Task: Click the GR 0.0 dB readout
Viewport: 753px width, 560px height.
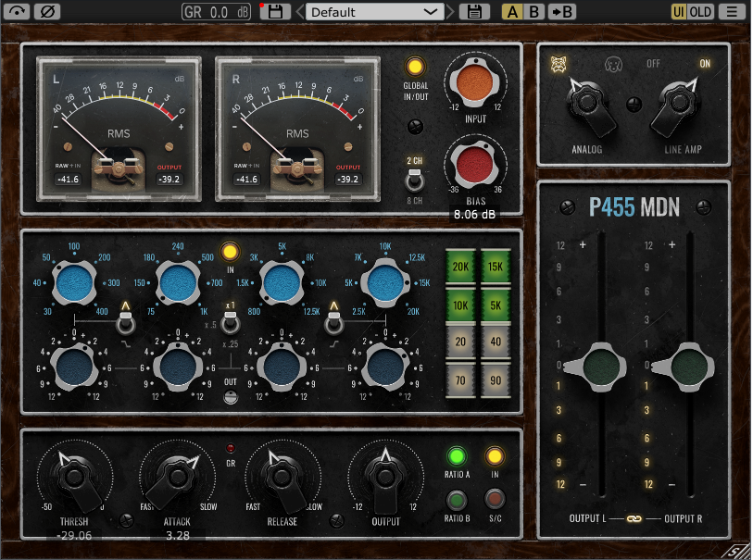Action: 216,11
